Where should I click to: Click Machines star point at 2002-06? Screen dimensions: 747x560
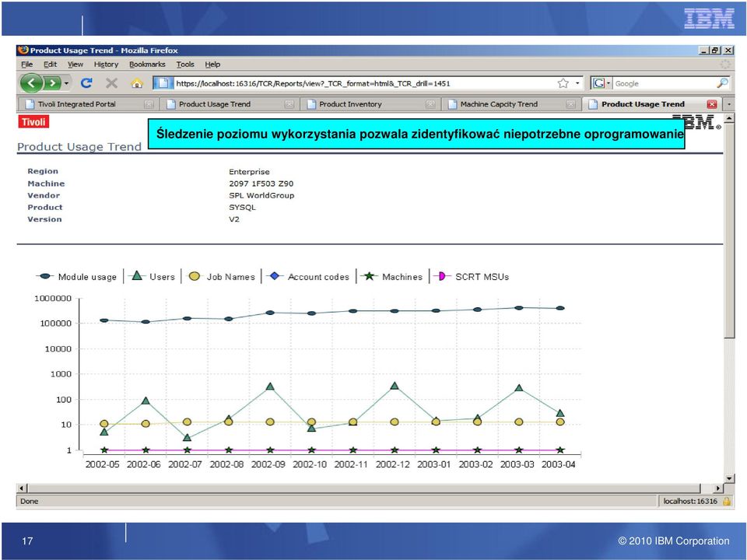pos(146,450)
